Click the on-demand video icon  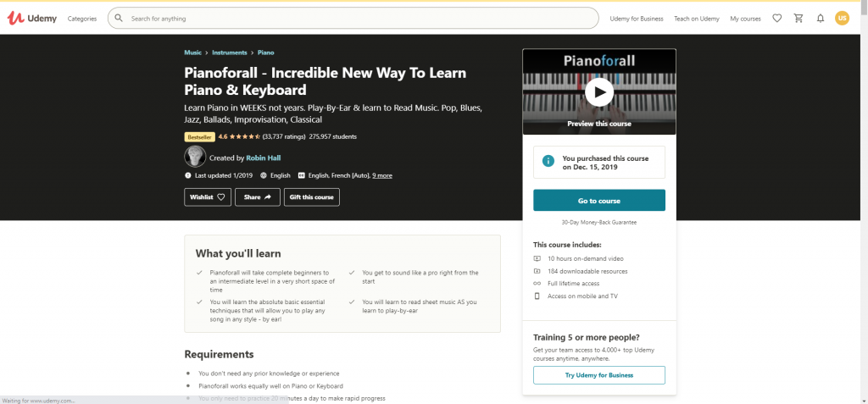point(537,258)
